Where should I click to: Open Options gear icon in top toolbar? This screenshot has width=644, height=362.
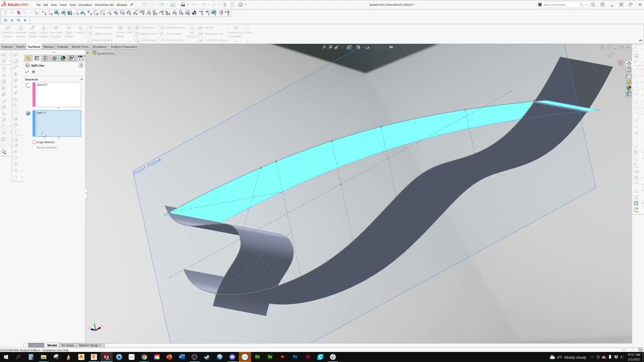240,5
